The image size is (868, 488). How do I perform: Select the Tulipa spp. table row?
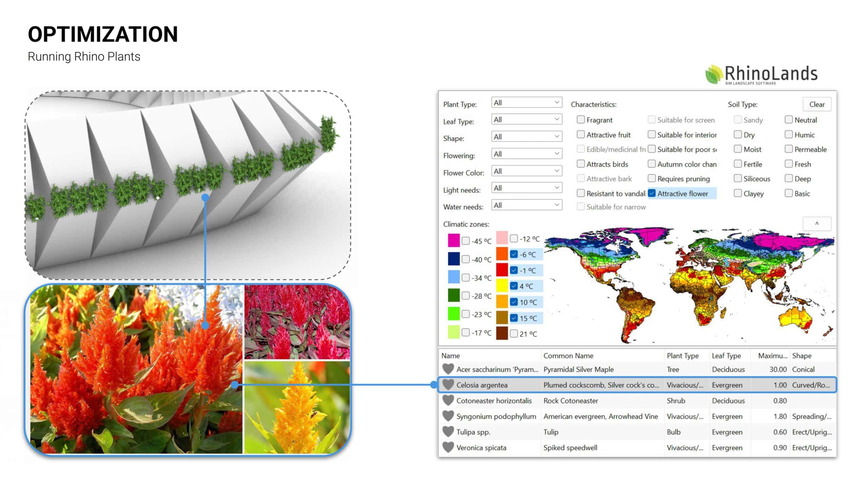(576, 432)
